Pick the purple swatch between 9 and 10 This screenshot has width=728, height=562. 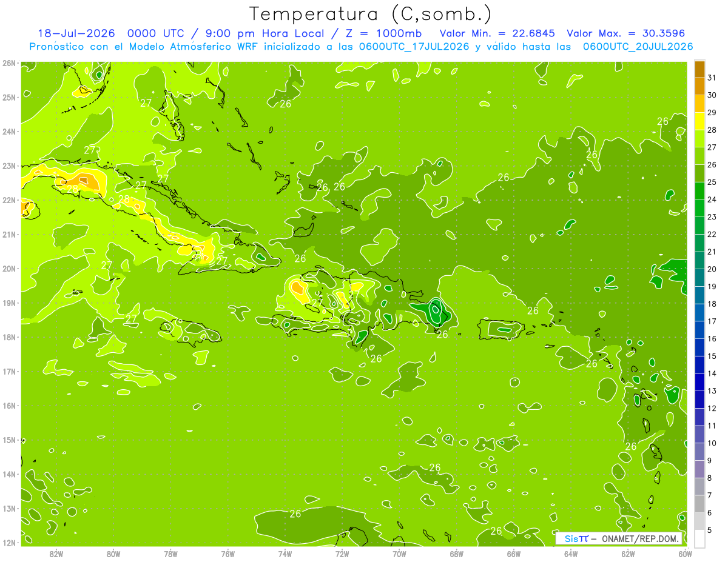[699, 452]
